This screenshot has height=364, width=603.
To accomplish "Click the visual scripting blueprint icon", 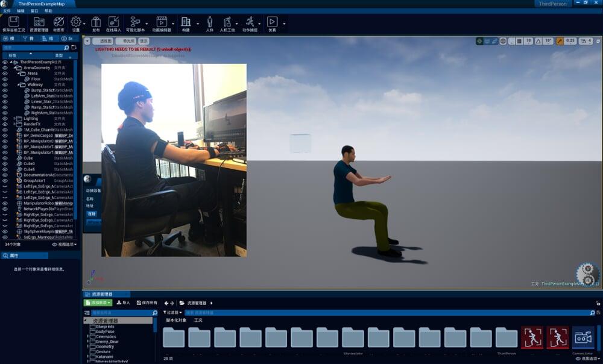I will pos(135,22).
